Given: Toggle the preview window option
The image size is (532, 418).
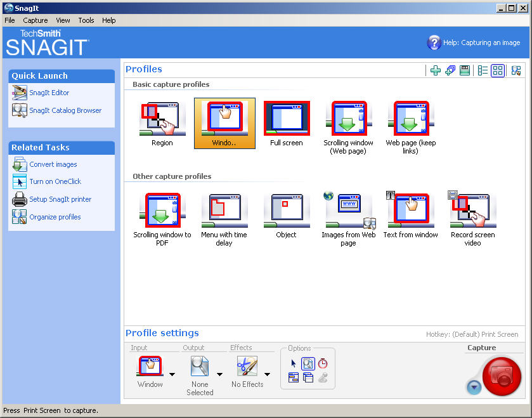Looking at the screenshot, I should pos(308,363).
